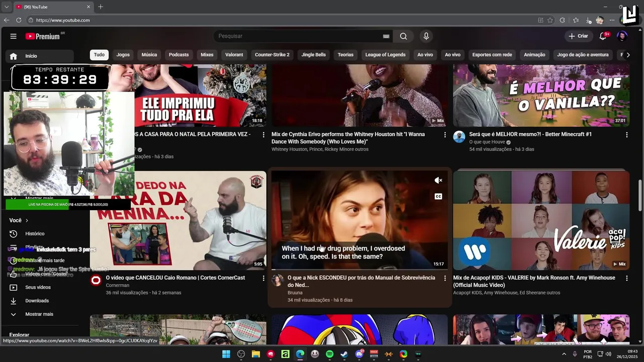Viewport: 644px width, 362px height.
Task: Open options menu for Acapop KIDS mix
Action: click(x=627, y=278)
